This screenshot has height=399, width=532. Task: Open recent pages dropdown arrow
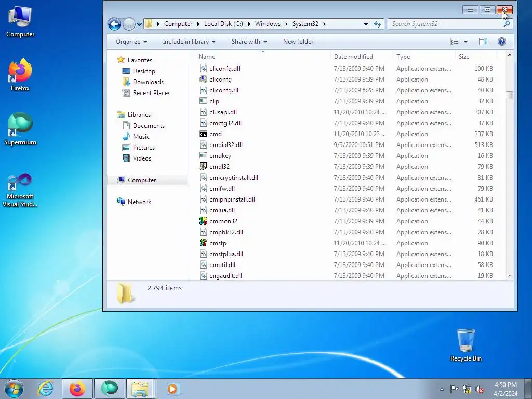click(x=139, y=24)
